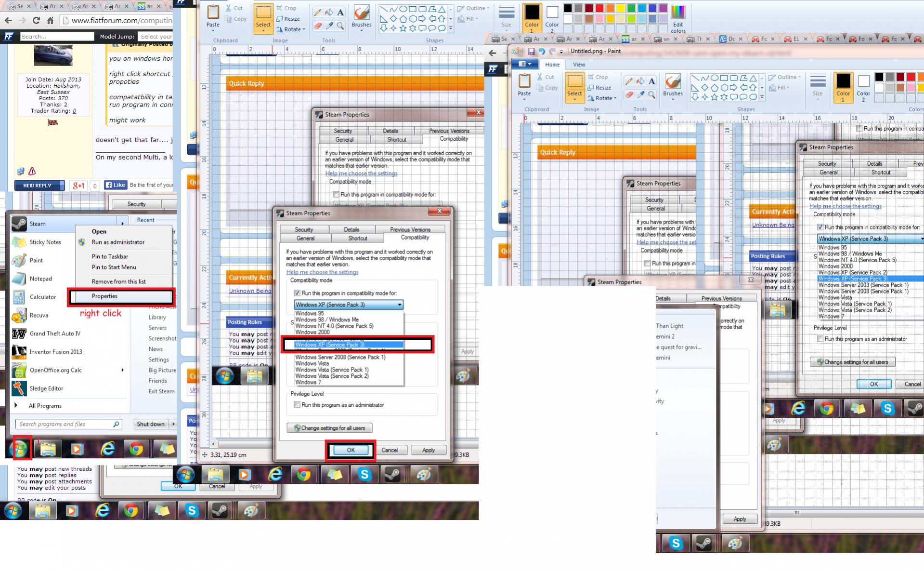
Task: Switch to the Home tab in the Untitled.png Paint window
Action: coord(552,65)
